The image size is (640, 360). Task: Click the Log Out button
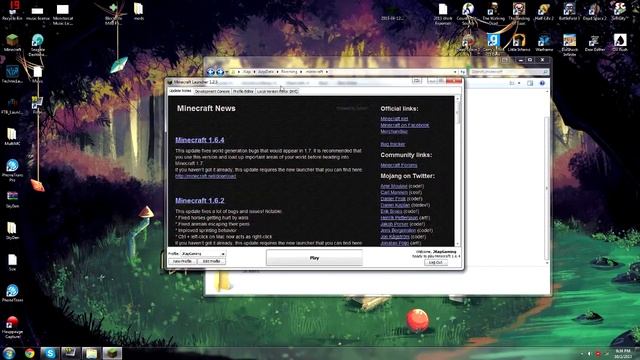(436, 262)
